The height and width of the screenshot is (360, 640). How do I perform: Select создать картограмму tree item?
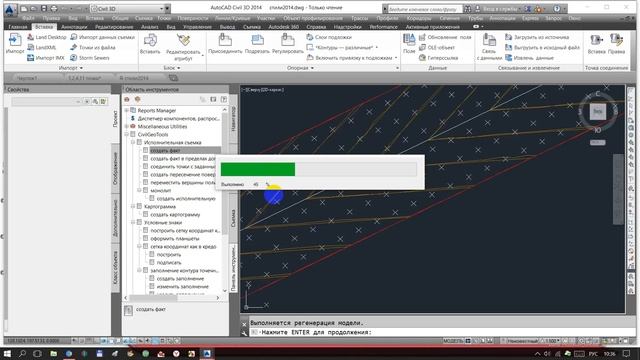tap(176, 215)
